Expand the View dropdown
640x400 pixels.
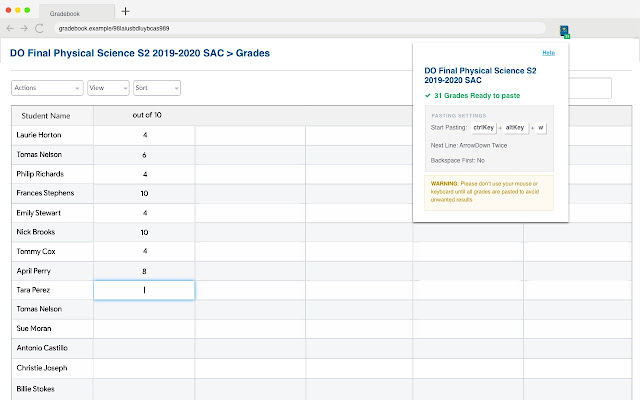click(108, 88)
